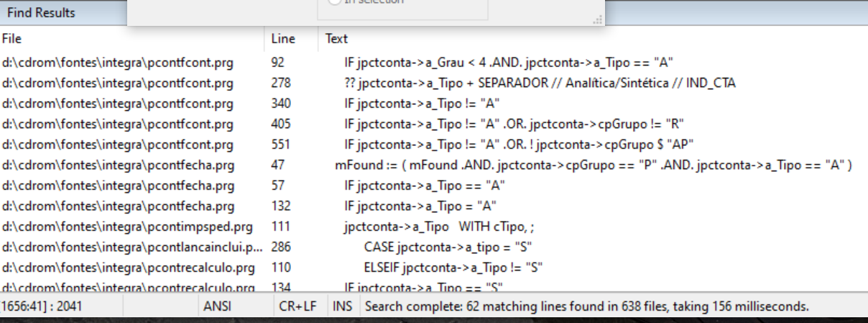Click the Line column header
Image resolution: width=868 pixels, height=323 pixels.
tap(283, 39)
